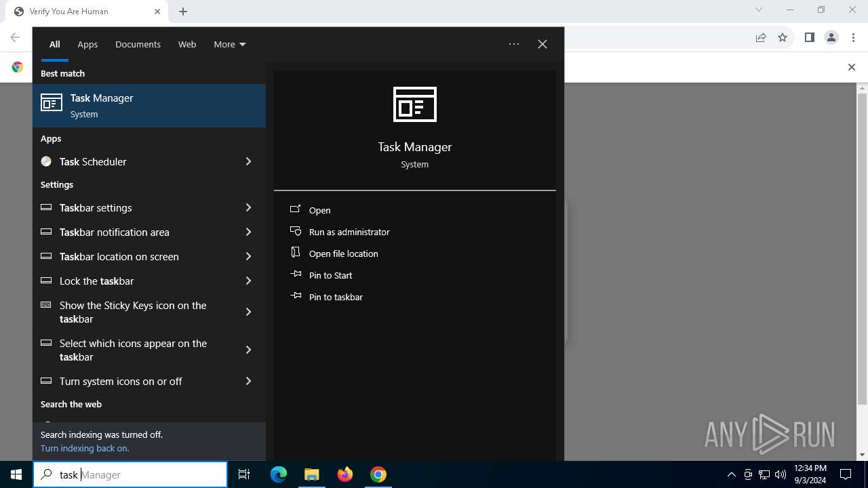868x488 pixels.
Task: Click the Open file location icon
Action: click(x=295, y=252)
